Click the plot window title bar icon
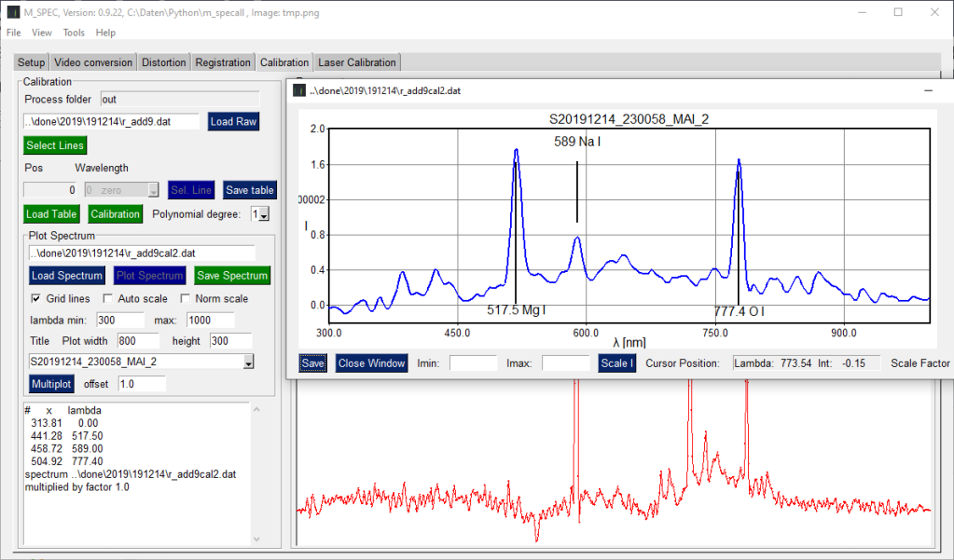 [299, 90]
